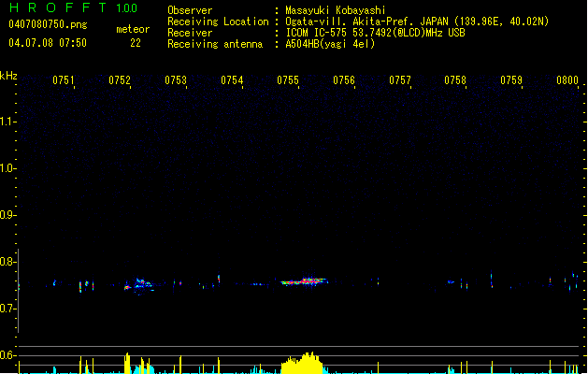Select the A504HB(yagi 4el) antenna text
588x374 pixels.
(x=330, y=44)
